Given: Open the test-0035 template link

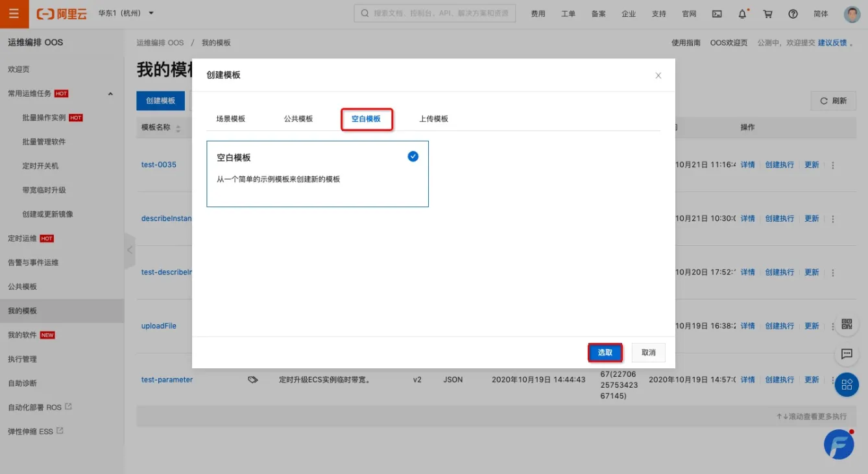Looking at the screenshot, I should [x=159, y=165].
